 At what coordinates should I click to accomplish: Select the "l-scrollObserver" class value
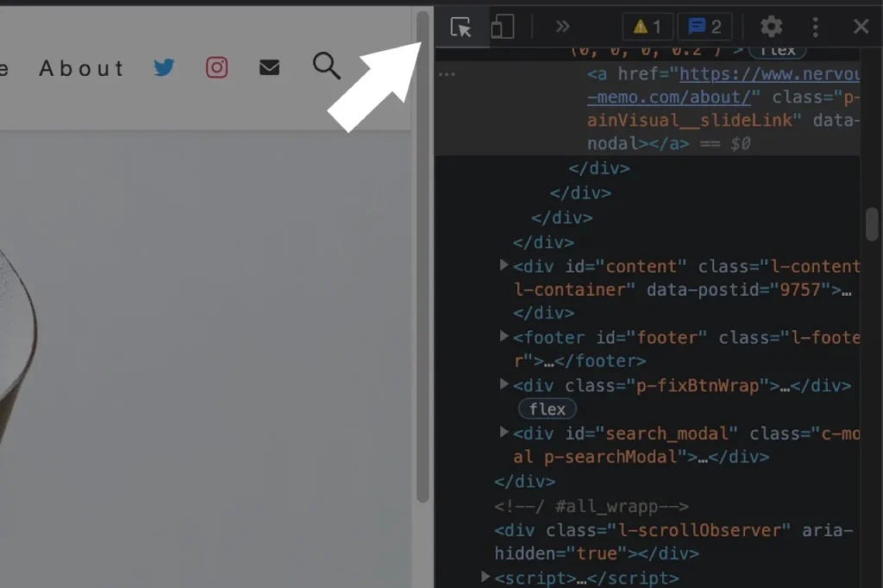[698, 530]
